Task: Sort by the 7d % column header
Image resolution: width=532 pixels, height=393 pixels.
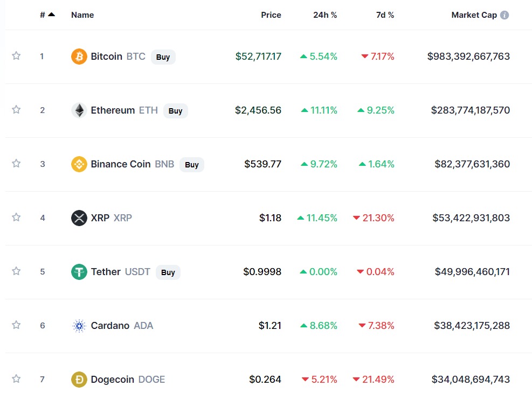Action: pos(385,15)
